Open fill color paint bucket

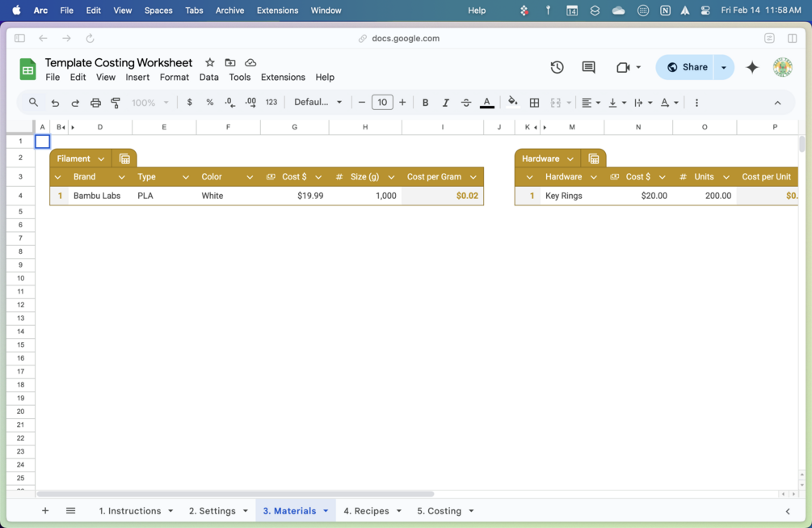pyautogui.click(x=513, y=102)
